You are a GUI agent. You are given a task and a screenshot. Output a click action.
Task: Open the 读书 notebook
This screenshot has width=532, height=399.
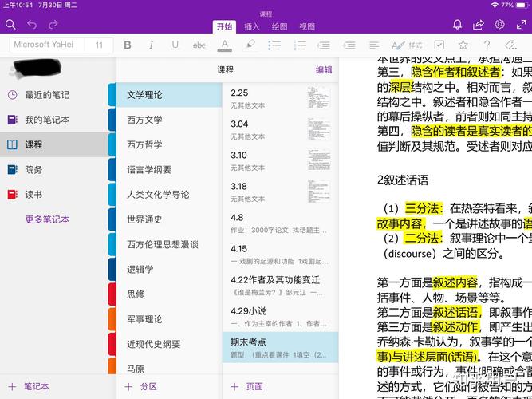tap(54, 194)
